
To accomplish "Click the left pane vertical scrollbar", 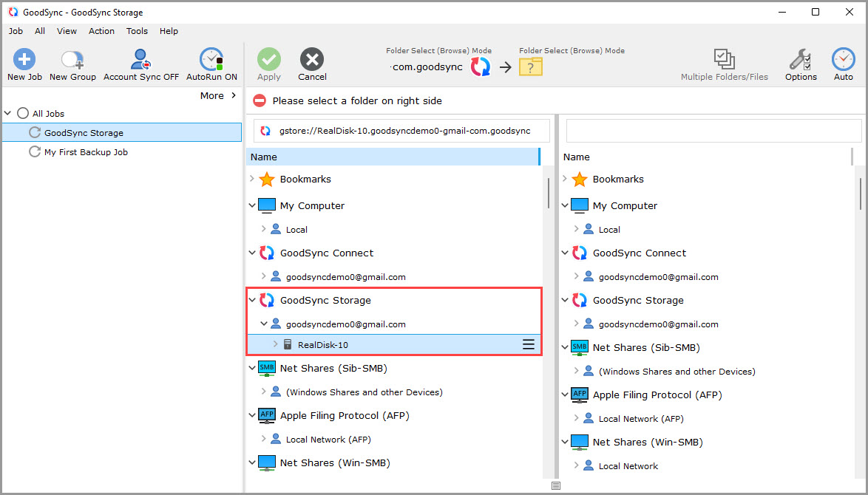I will [548, 193].
